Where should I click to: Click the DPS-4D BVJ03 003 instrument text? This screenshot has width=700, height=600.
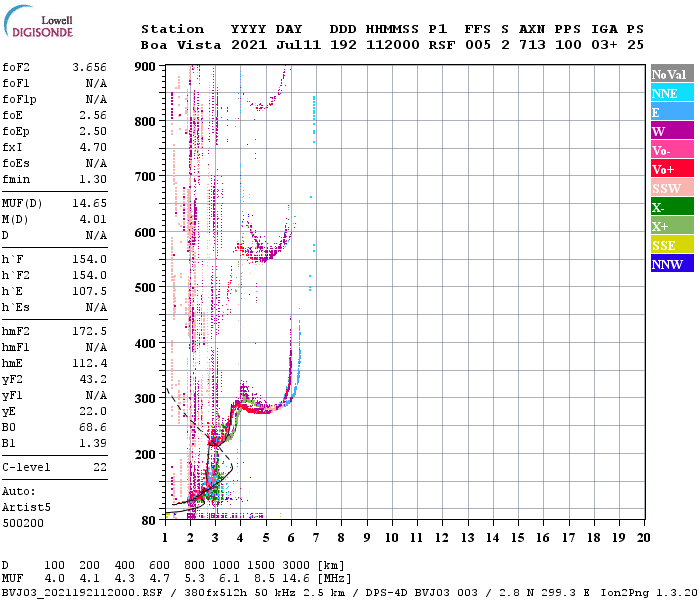click(421, 593)
